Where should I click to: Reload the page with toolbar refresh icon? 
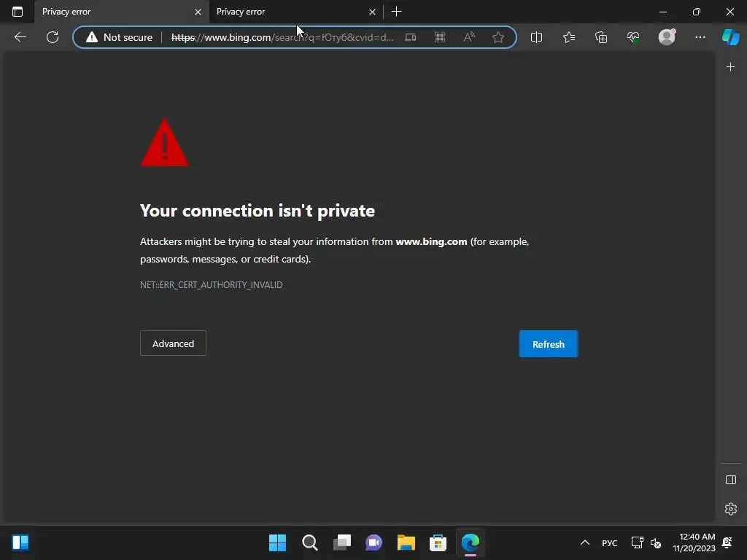(x=53, y=37)
